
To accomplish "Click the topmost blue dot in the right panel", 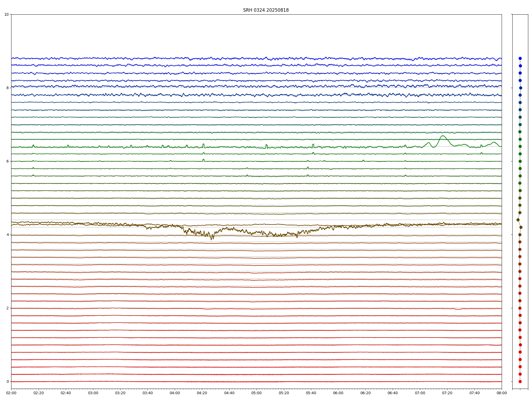I will (520, 58).
